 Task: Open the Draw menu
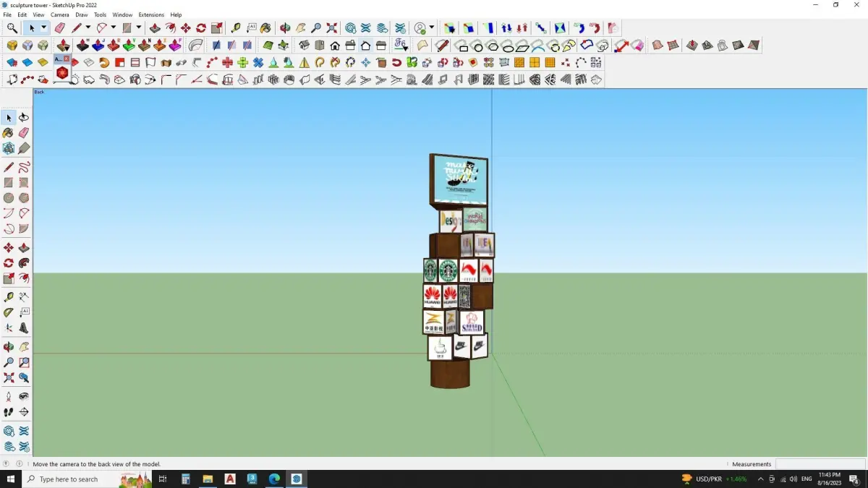pyautogui.click(x=82, y=14)
